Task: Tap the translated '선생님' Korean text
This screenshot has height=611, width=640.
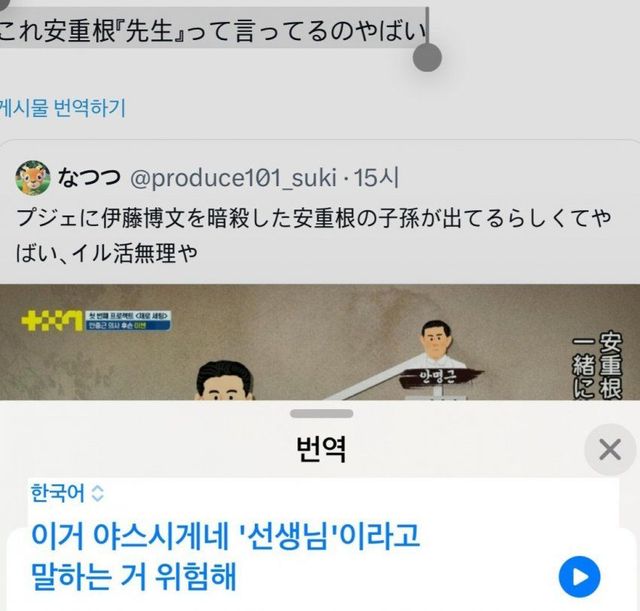Action: click(x=290, y=535)
